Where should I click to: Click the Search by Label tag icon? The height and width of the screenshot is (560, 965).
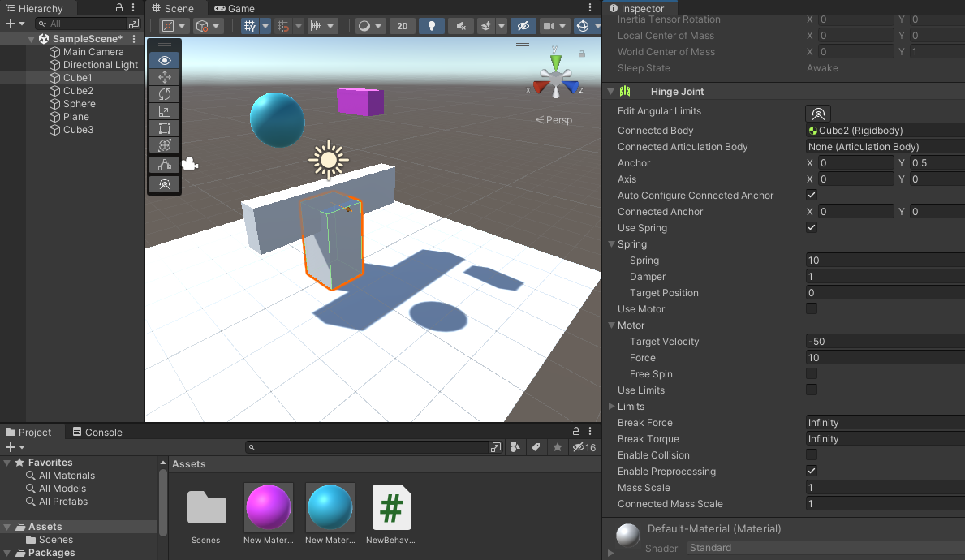pyautogui.click(x=536, y=447)
